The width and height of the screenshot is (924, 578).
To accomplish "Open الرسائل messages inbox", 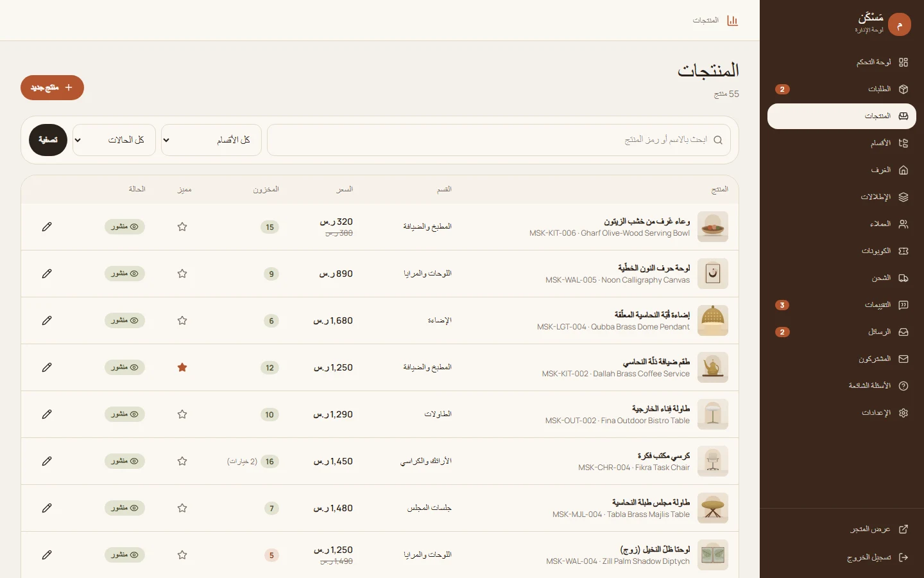I will coord(842,332).
